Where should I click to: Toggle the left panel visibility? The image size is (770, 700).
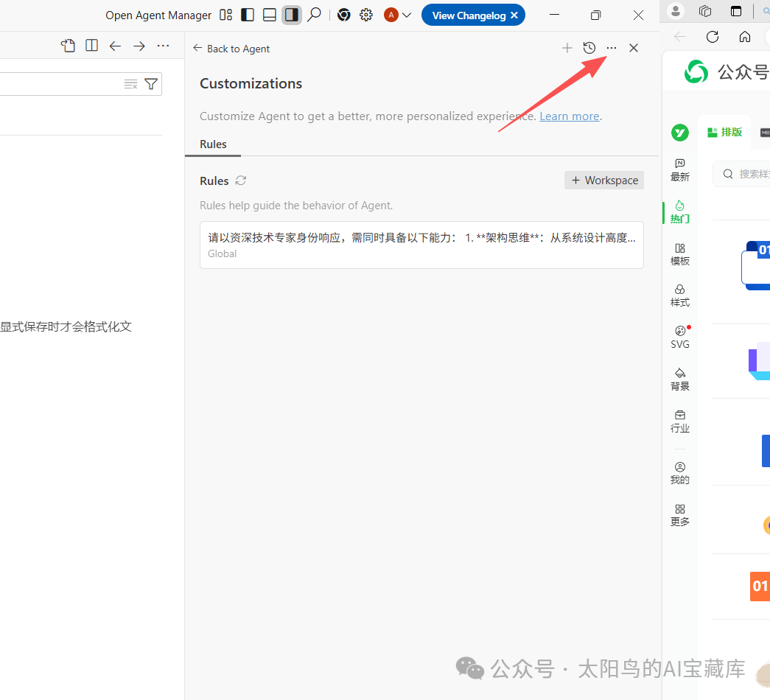[x=247, y=14]
